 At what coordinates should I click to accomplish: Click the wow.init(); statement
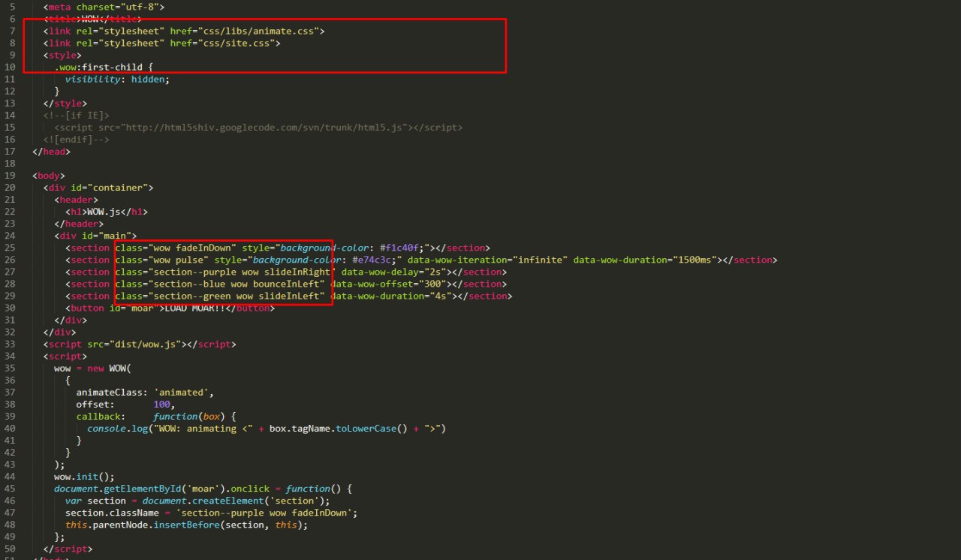pyautogui.click(x=85, y=475)
